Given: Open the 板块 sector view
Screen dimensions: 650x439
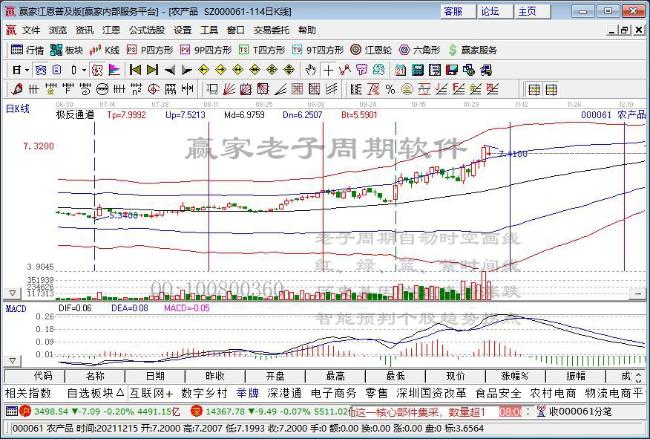Looking at the screenshot, I should click(66, 50).
